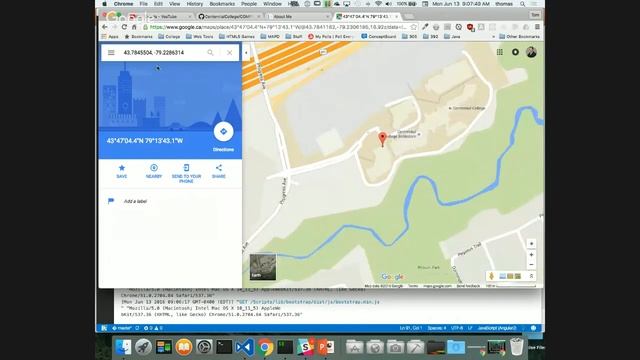Open Terminal from the Dock
The image size is (640, 360).
click(224, 347)
